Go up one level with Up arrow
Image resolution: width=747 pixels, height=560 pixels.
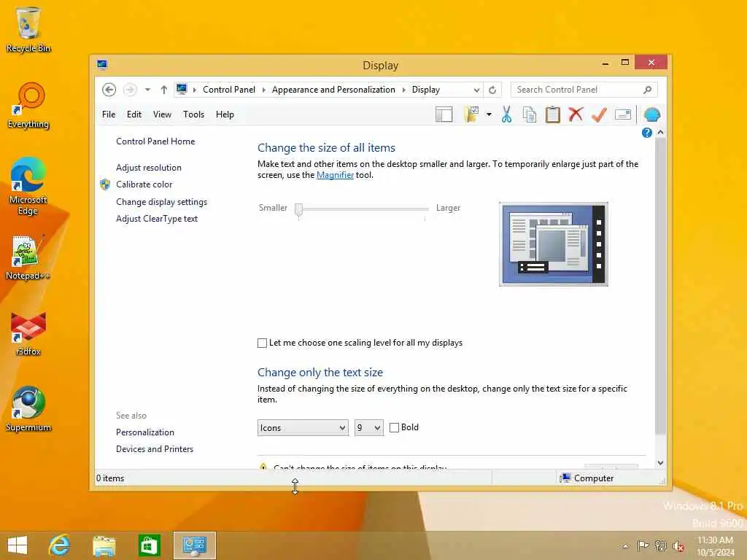pos(164,90)
